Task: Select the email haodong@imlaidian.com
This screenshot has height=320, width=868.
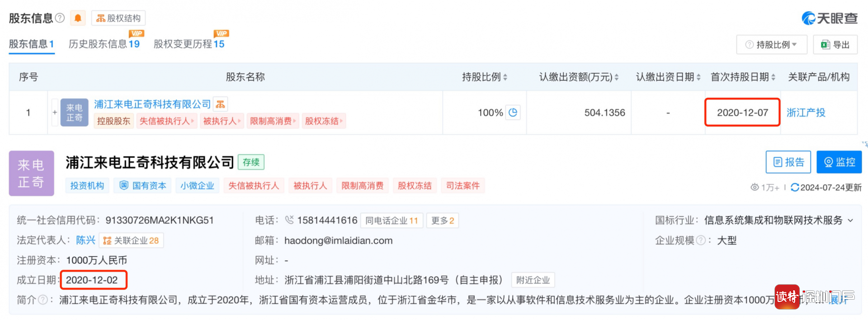Action: tap(338, 240)
